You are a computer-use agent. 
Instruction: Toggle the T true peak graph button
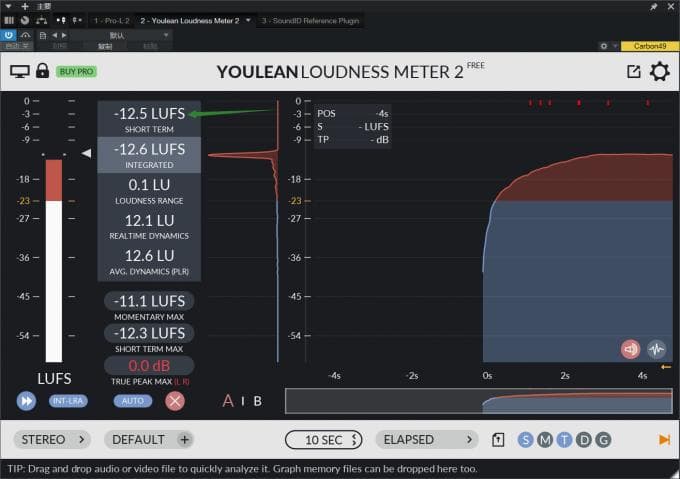click(x=564, y=440)
